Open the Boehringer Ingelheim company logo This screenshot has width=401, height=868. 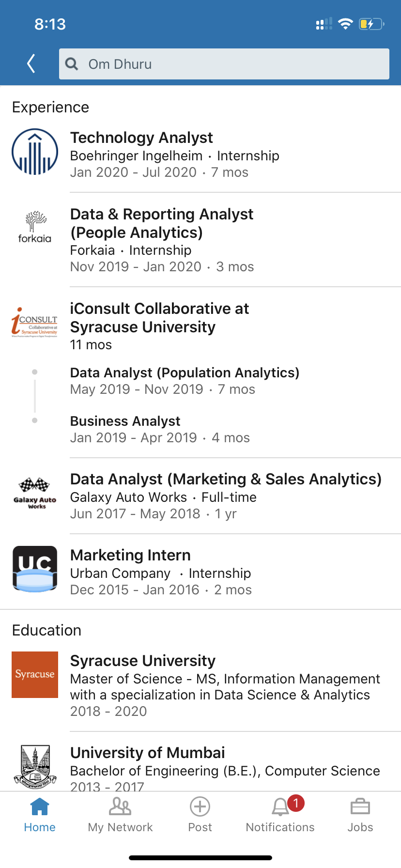coord(35,152)
